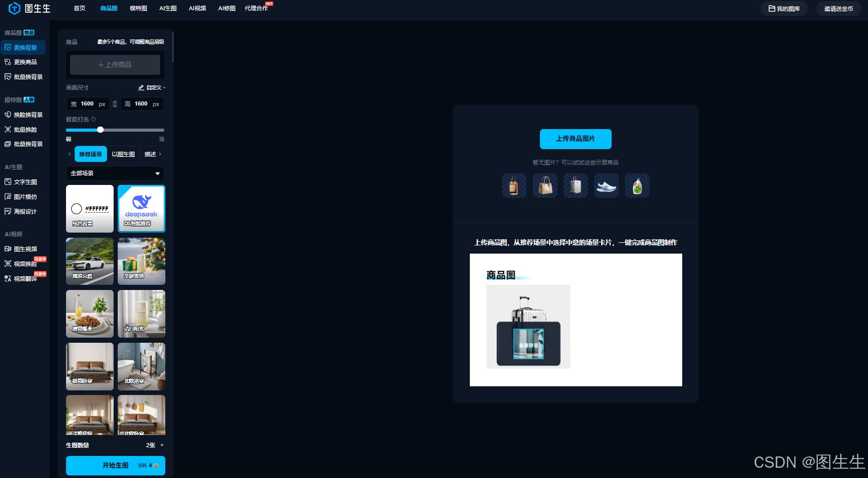Choose the detergent bottle sample product

tap(637, 185)
